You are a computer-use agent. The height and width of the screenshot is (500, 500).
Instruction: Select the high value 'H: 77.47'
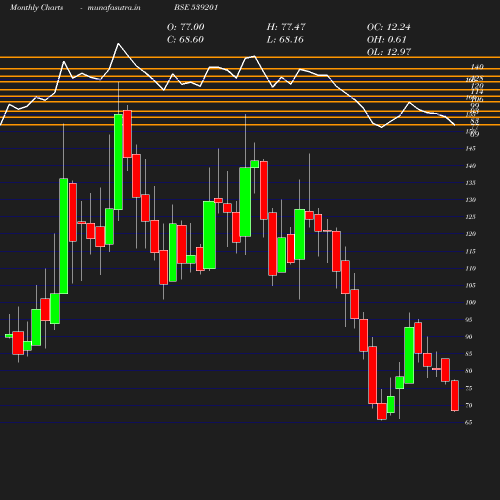coord(286,27)
